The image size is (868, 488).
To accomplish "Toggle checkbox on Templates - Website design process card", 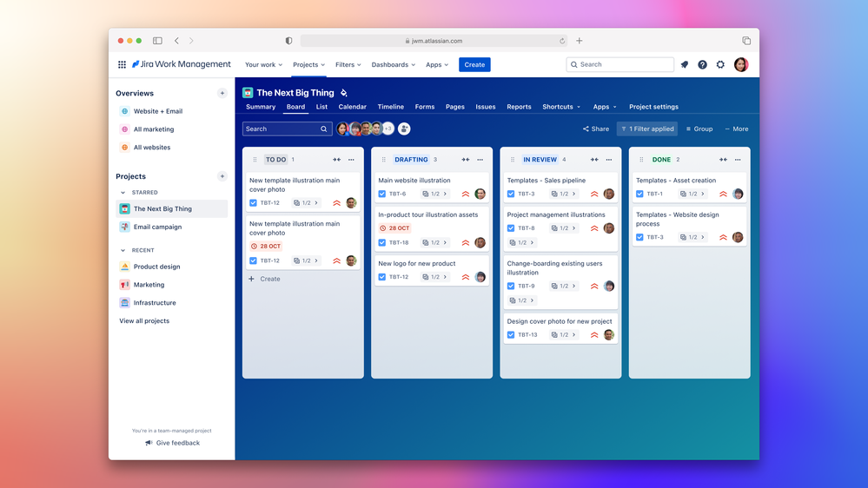I will (640, 237).
